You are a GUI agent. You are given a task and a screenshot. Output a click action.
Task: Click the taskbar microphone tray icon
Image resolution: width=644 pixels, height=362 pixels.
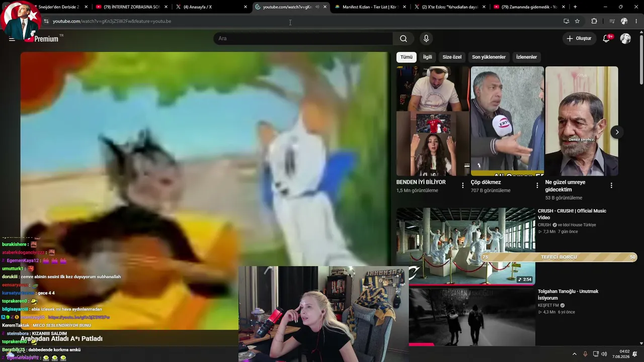coord(585,354)
